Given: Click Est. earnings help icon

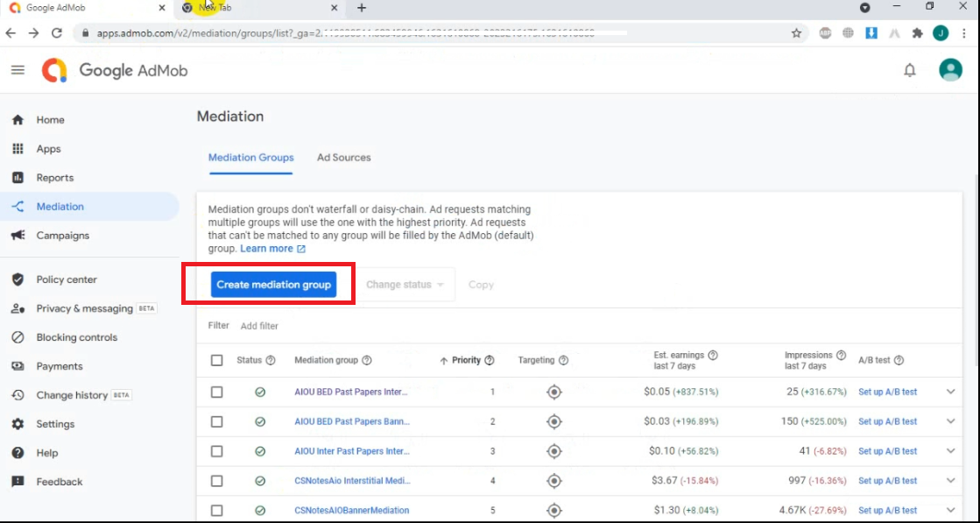Looking at the screenshot, I should click(713, 355).
